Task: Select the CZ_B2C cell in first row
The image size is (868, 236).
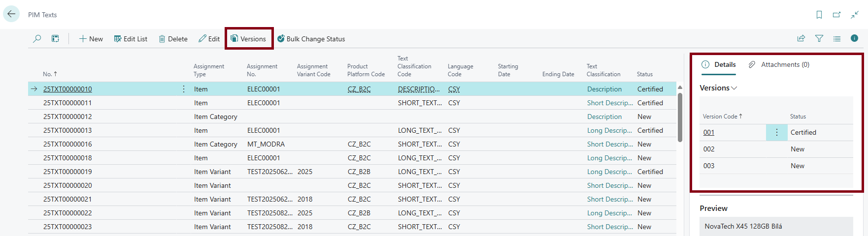Action: point(359,89)
